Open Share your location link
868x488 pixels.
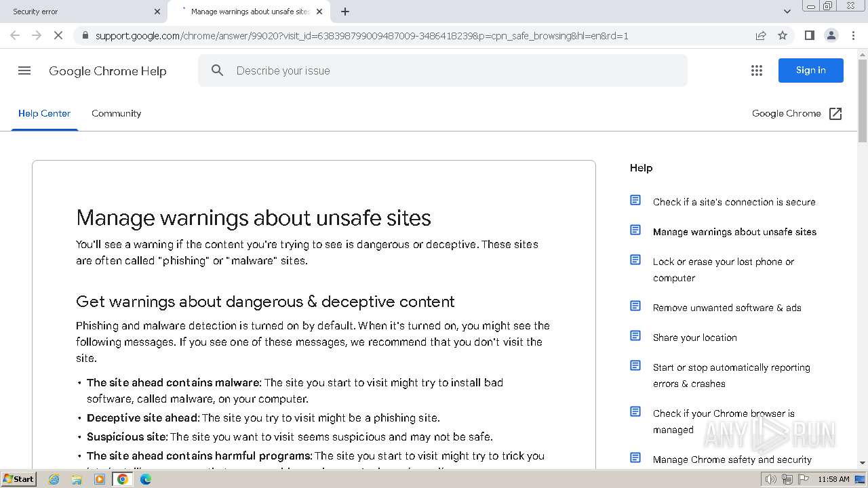click(695, 338)
